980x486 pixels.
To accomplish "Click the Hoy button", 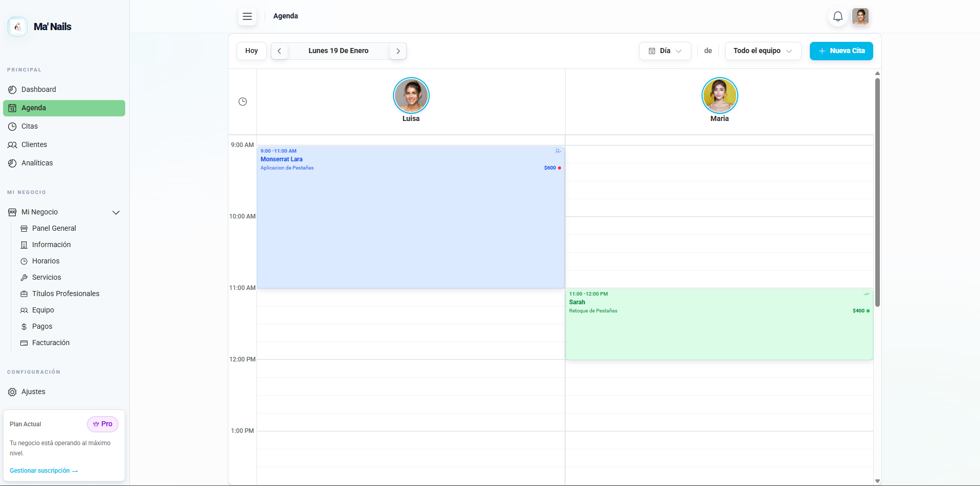I will click(251, 51).
